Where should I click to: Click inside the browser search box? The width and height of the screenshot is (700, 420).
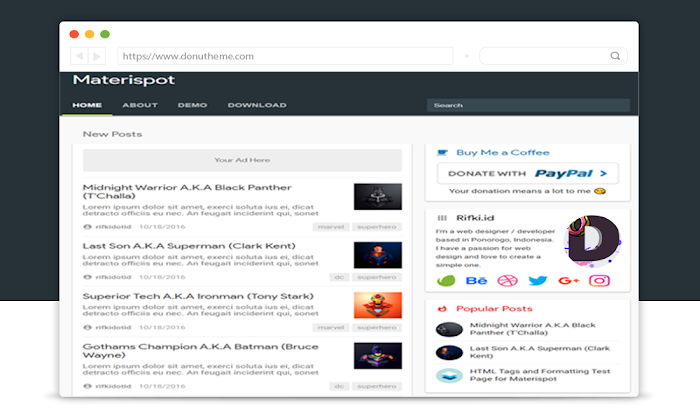click(553, 56)
